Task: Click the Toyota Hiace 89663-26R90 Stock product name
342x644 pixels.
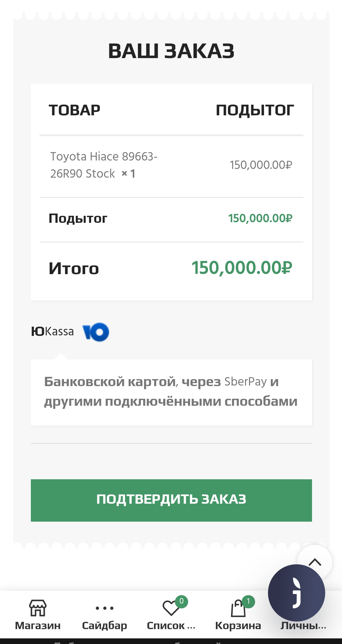Action: 104,165
